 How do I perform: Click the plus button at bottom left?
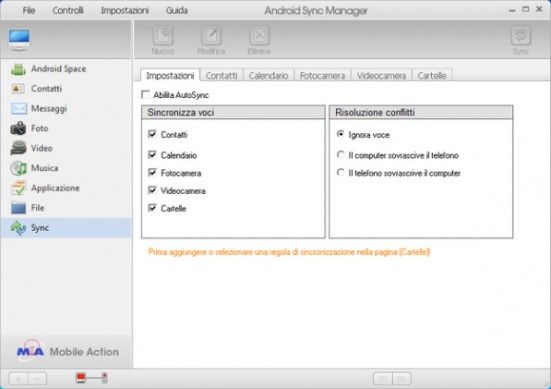(x=18, y=378)
